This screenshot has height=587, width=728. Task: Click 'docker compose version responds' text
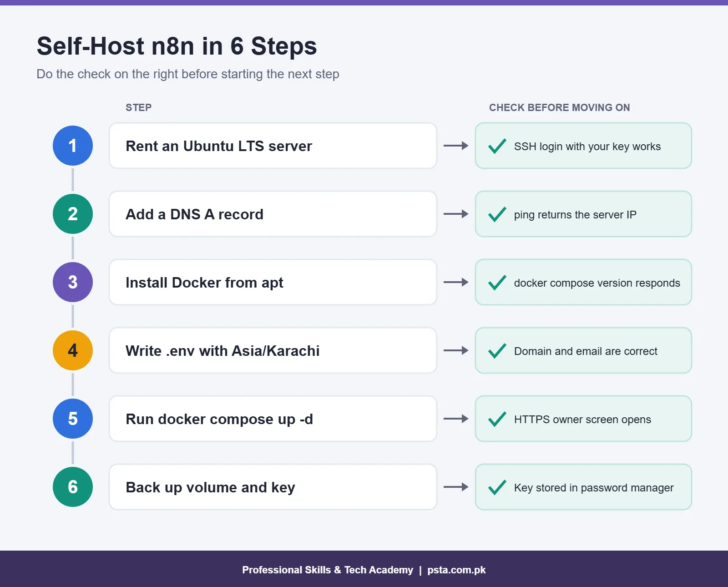(597, 283)
